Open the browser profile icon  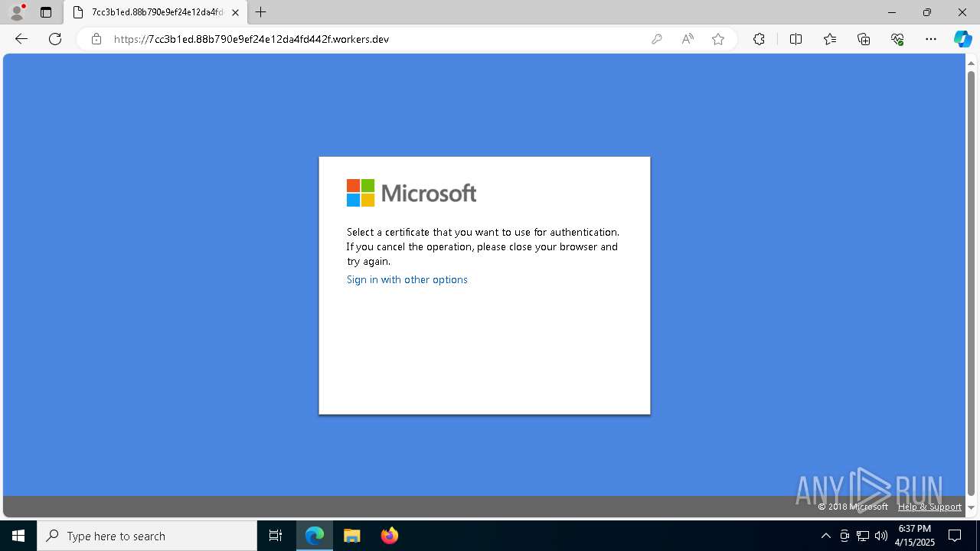click(17, 12)
